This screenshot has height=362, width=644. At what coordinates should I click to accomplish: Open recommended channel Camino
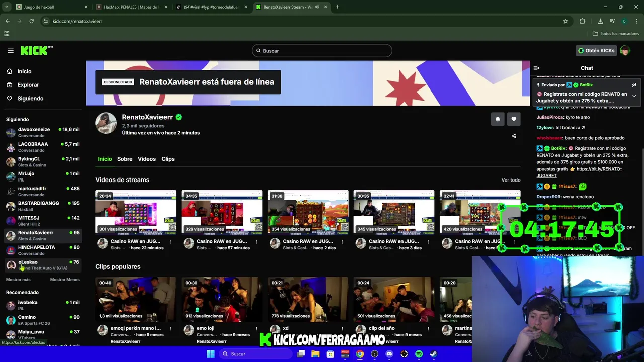click(43, 320)
